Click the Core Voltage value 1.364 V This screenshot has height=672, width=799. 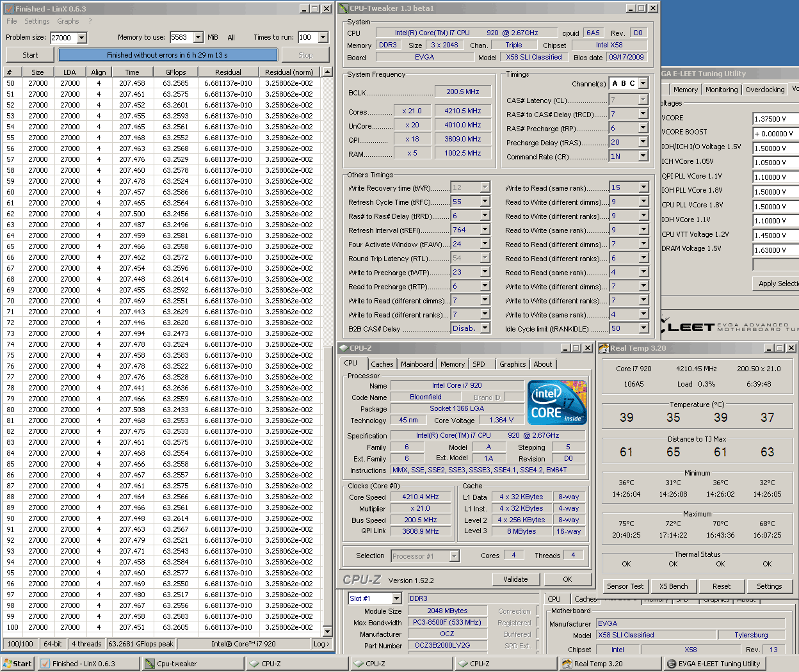[501, 420]
